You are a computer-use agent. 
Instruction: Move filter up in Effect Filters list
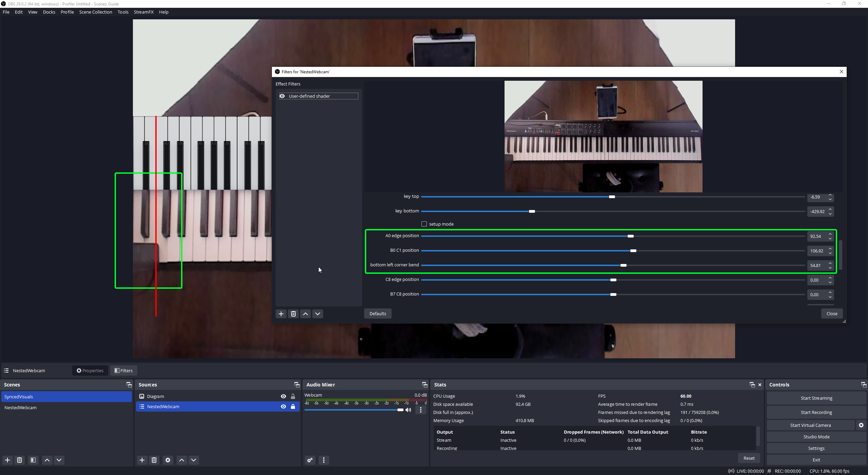(x=305, y=314)
